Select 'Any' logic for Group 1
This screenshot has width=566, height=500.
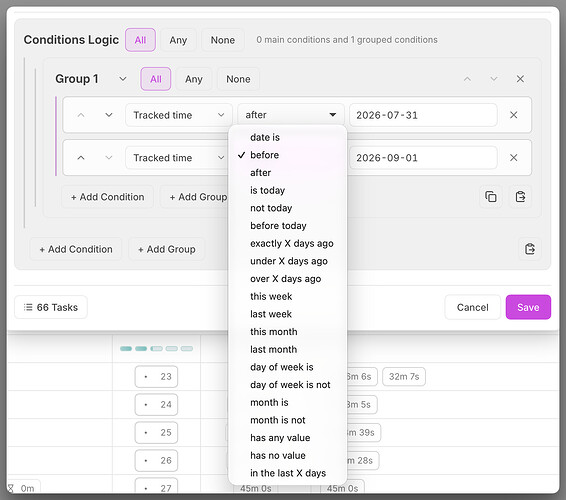coord(194,79)
